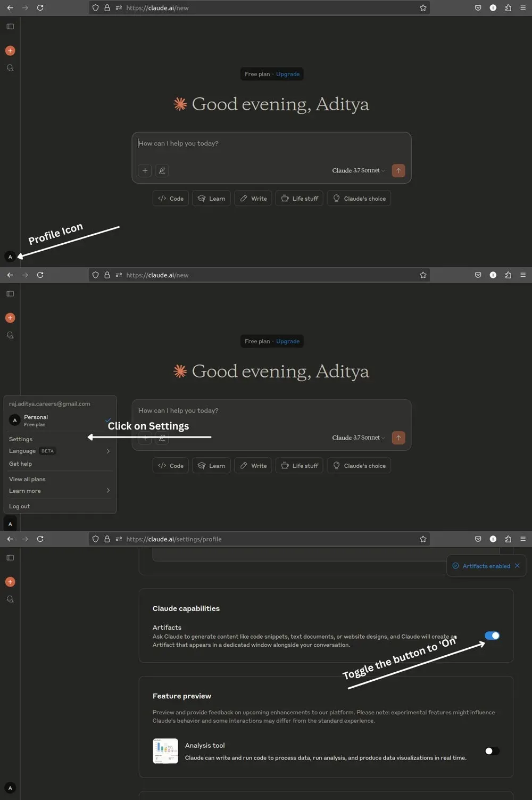Open the chats icon in the settings page sidebar
Viewport: 532px width, 800px height.
coord(10,599)
